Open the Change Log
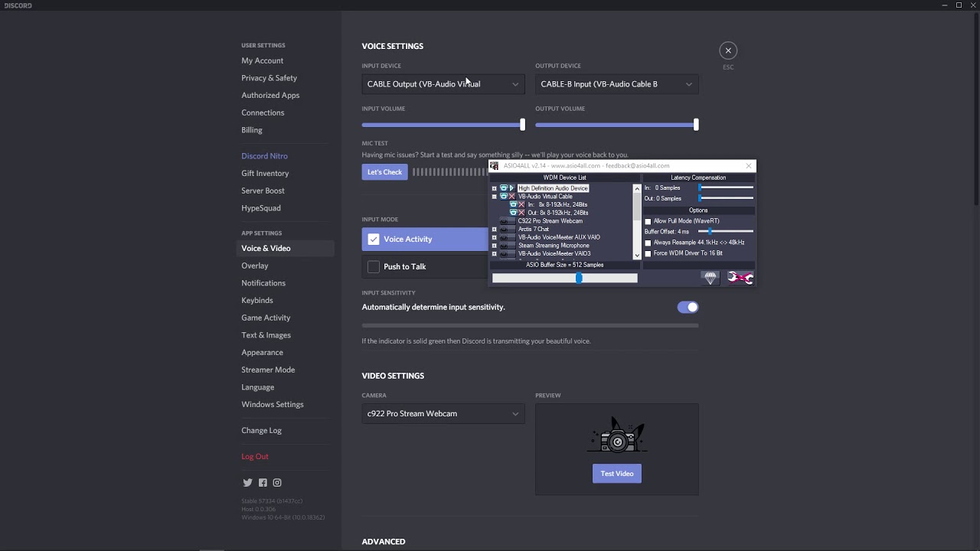The width and height of the screenshot is (980, 551). click(x=262, y=431)
